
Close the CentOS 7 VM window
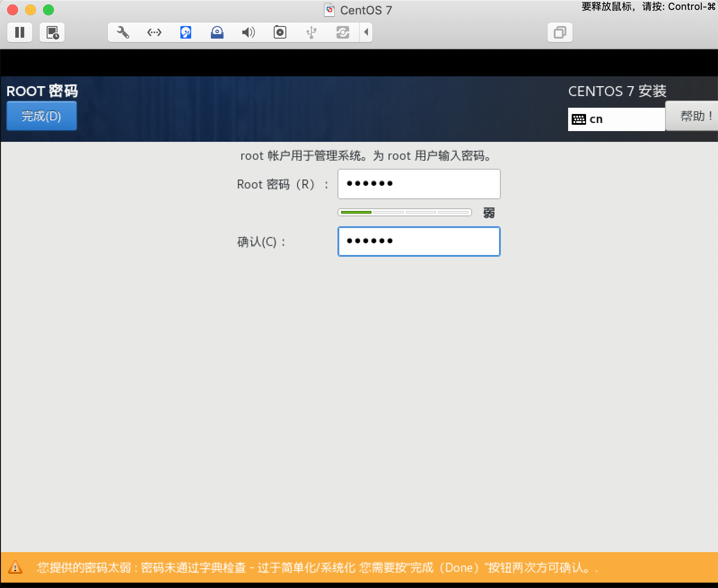tap(13, 10)
